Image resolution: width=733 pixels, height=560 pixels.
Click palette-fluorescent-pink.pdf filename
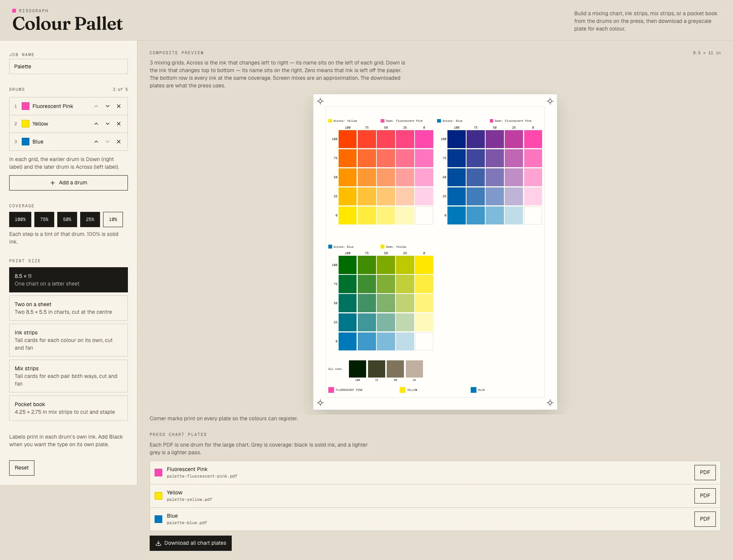pos(202,476)
